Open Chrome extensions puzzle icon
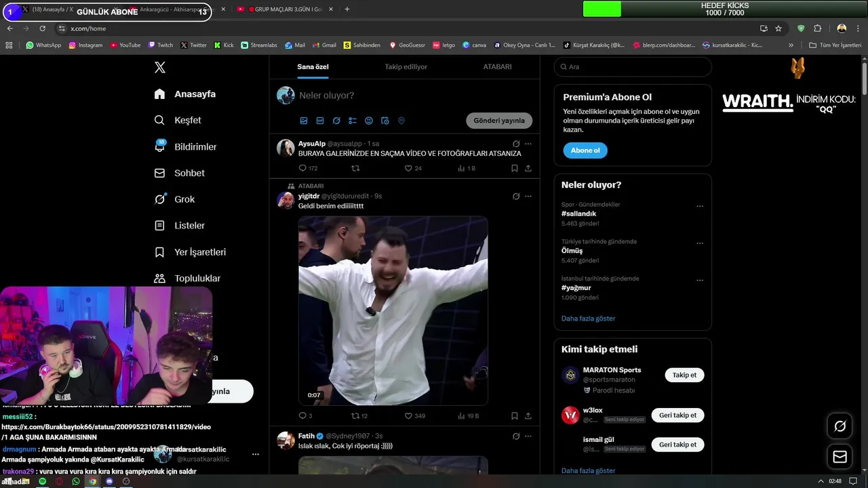The width and height of the screenshot is (868, 488). (817, 28)
